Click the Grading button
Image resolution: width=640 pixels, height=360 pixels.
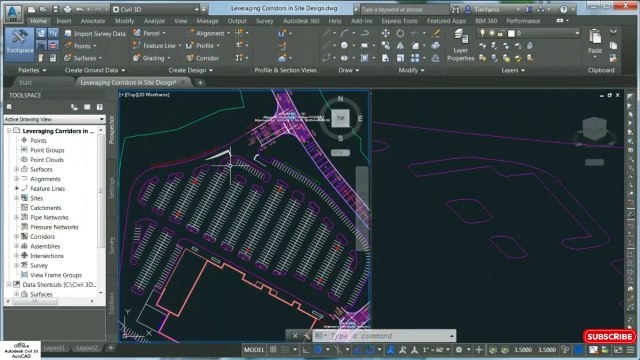pyautogui.click(x=152, y=58)
